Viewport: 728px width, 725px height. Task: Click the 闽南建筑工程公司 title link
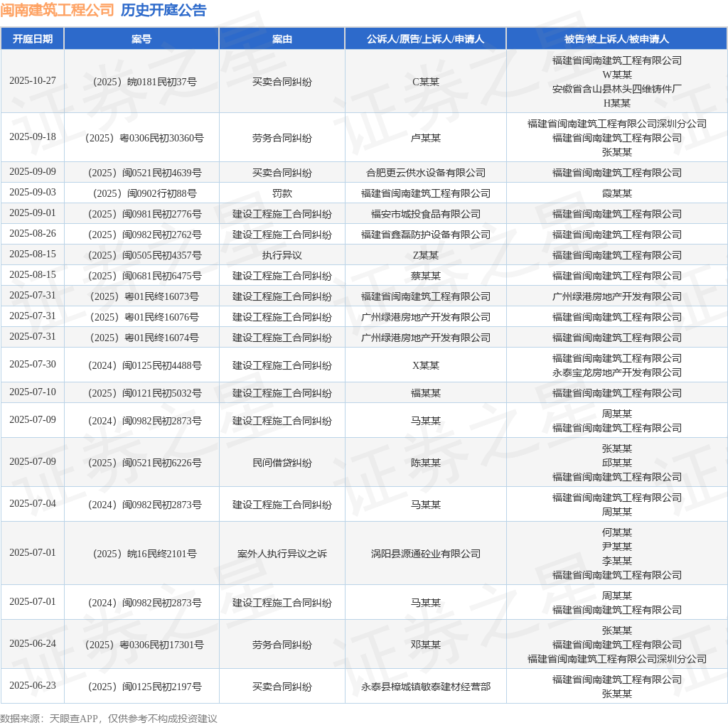[x=57, y=10]
